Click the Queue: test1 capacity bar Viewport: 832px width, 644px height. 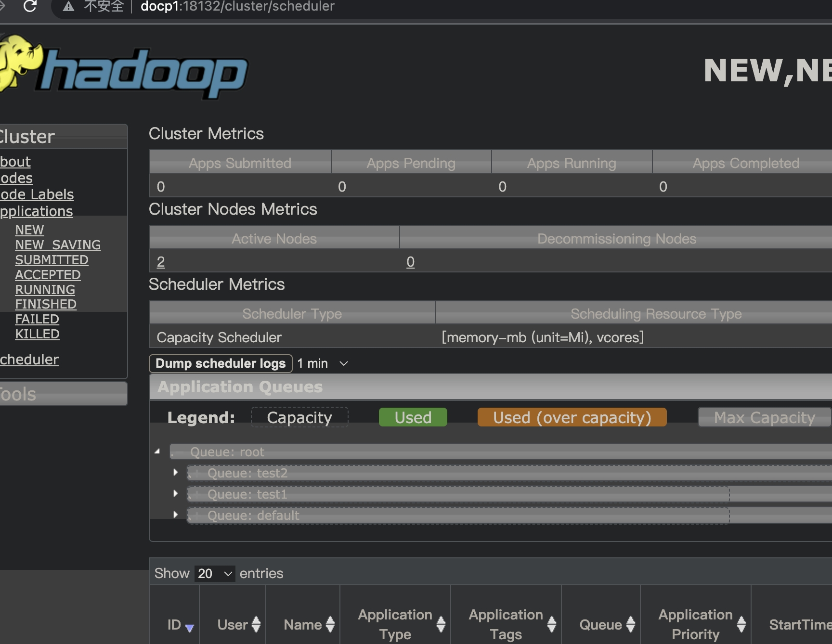coord(509,494)
